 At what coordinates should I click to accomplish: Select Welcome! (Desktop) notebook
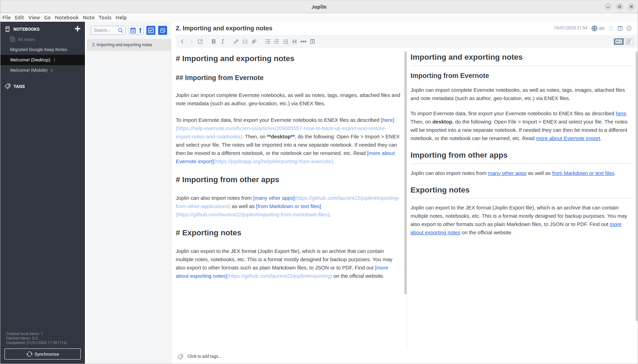coord(42,60)
